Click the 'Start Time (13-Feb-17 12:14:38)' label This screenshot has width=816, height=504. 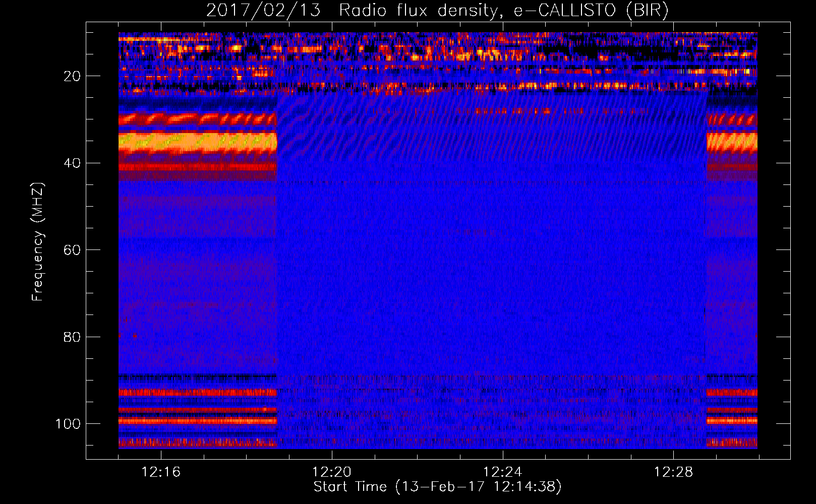tap(437, 486)
